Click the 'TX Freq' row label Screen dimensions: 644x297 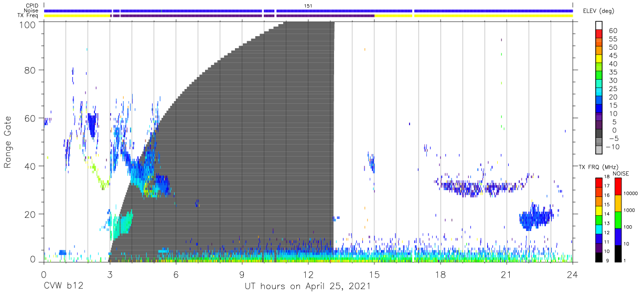tap(28, 16)
